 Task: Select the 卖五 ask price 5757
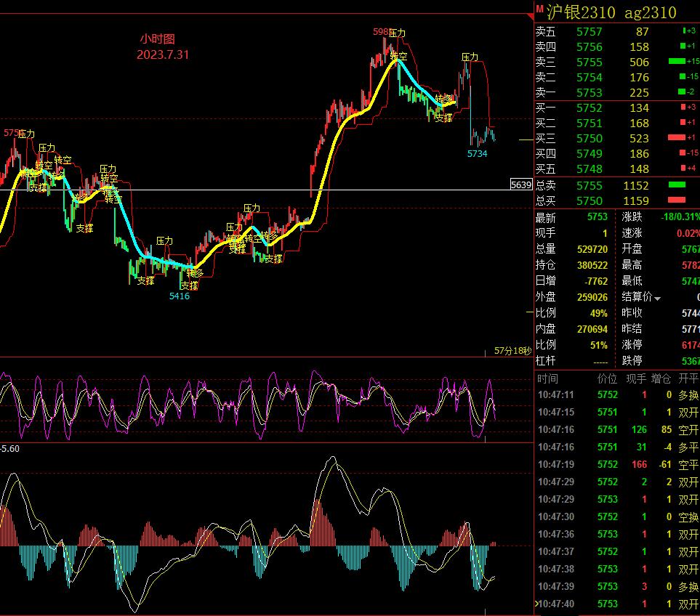(590, 32)
